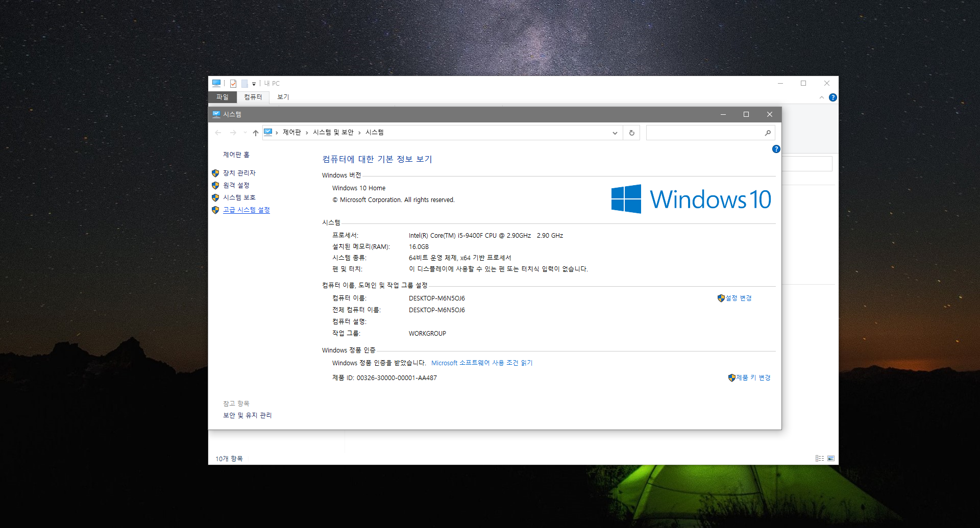Image resolution: width=980 pixels, height=528 pixels.
Task: Click shield icon beside 장치 관리자
Action: [x=215, y=173]
